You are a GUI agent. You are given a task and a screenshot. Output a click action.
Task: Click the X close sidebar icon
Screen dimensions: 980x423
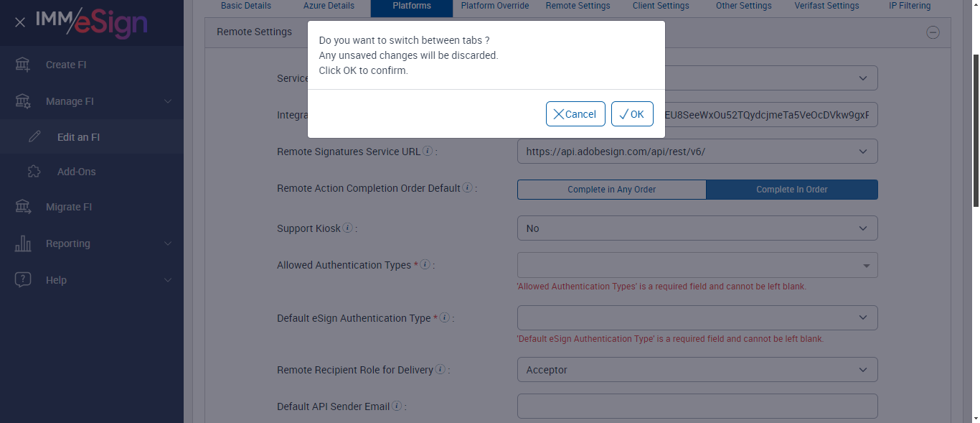(x=20, y=22)
